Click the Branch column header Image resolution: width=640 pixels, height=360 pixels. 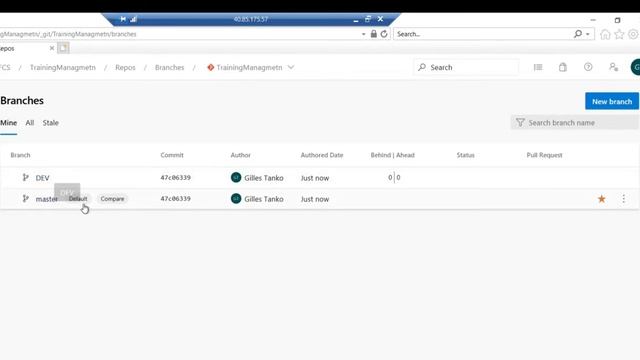(20, 155)
